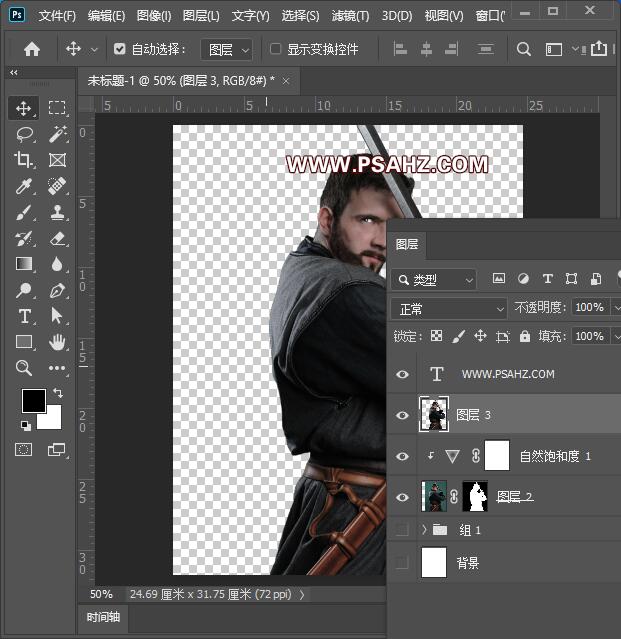Open the 编辑(E) menu

point(106,16)
